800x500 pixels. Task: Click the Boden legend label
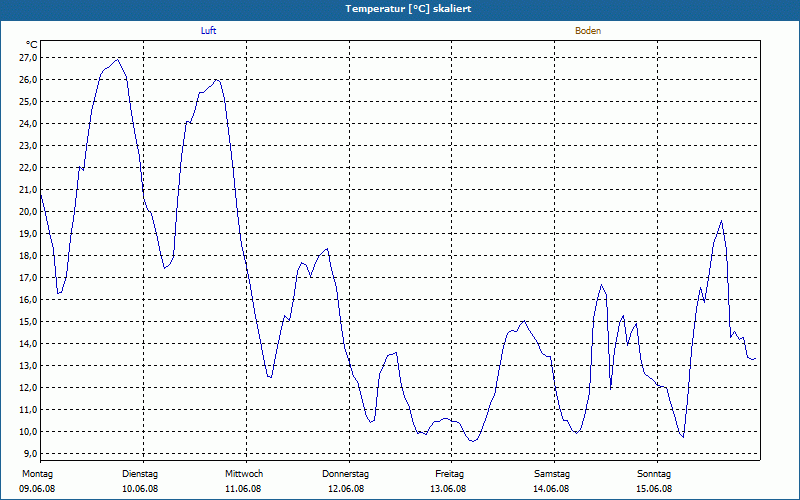click(588, 31)
